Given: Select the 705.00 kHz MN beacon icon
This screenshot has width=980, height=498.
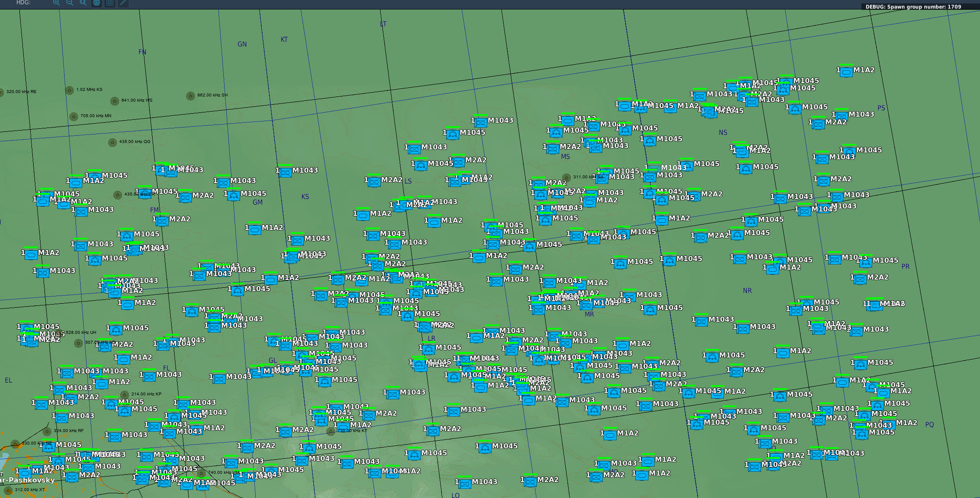Looking at the screenshot, I should (x=74, y=116).
